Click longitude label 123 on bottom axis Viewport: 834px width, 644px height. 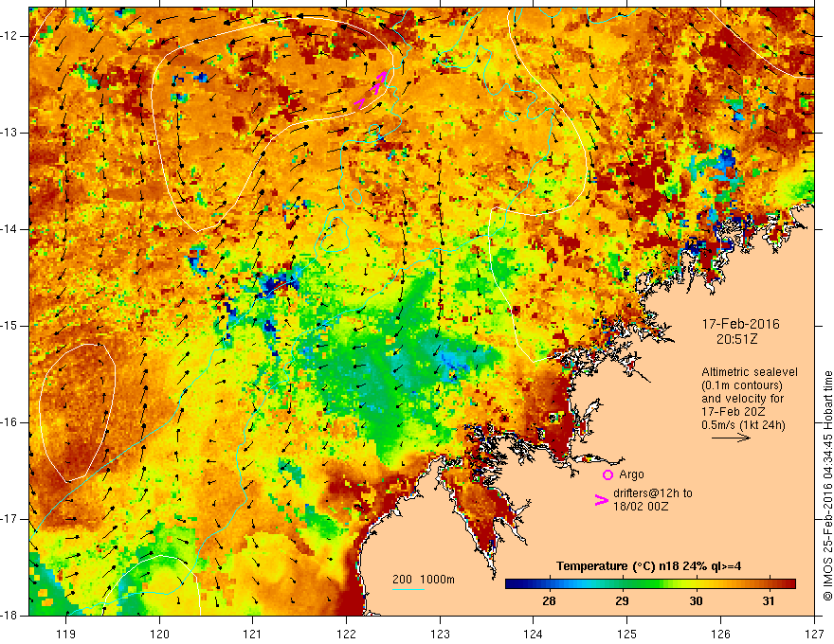click(440, 634)
